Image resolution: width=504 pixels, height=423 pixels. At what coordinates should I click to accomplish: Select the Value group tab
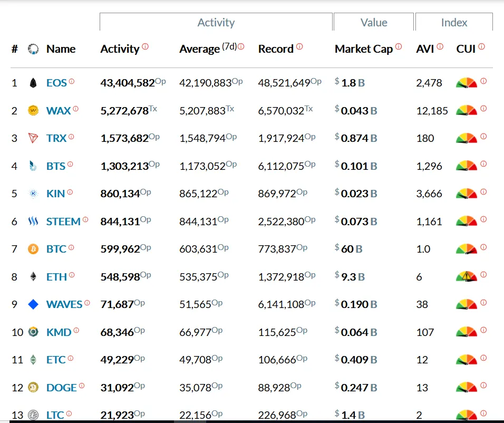[x=374, y=22]
